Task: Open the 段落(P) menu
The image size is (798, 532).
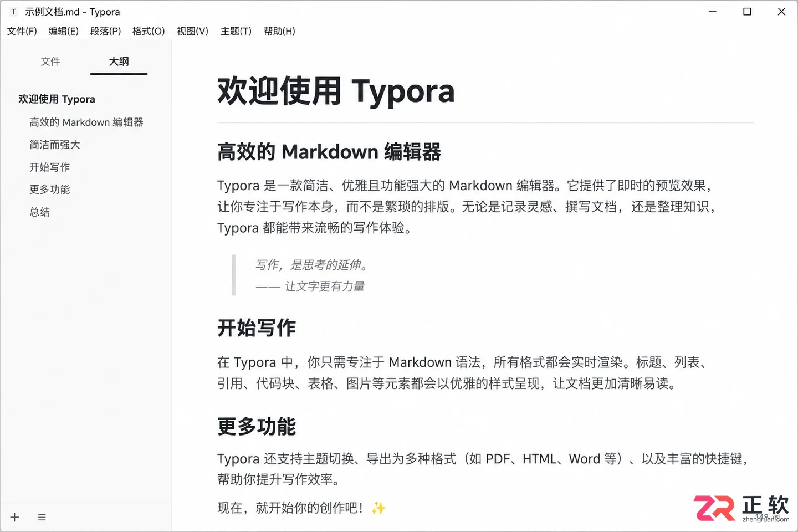Action: click(x=106, y=31)
